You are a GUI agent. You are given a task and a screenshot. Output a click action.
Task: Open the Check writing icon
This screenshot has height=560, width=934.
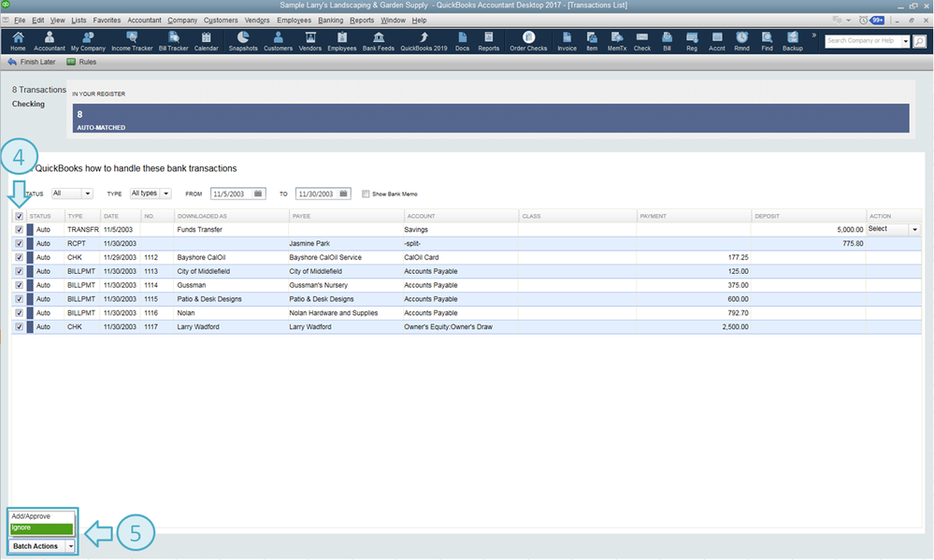(x=642, y=41)
